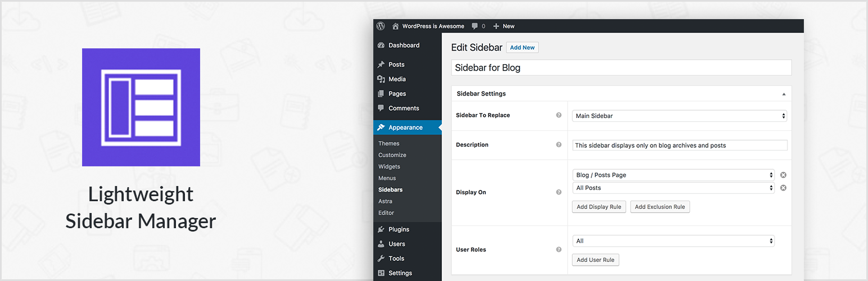Collapse the Sidebar Settings panel
Image resolution: width=868 pixels, height=281 pixels.
[x=784, y=94]
